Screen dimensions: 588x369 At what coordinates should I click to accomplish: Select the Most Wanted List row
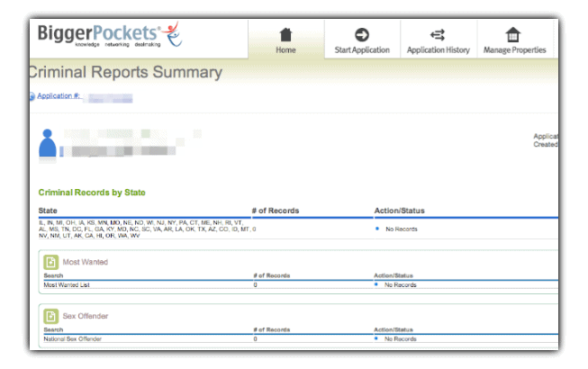(x=68, y=284)
